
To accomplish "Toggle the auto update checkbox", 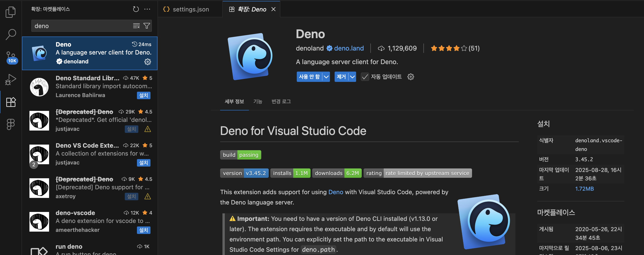I will pos(365,77).
